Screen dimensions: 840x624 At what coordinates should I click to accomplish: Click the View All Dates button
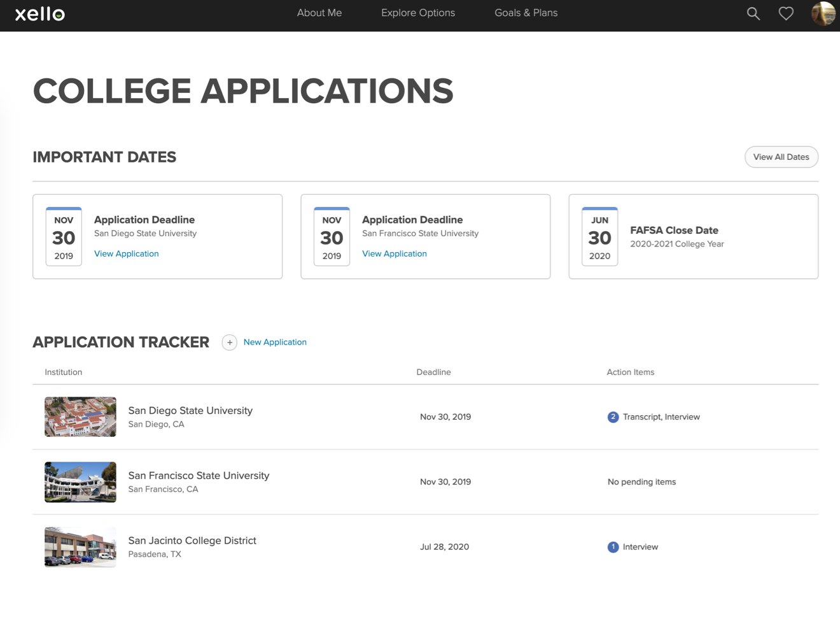coord(781,157)
